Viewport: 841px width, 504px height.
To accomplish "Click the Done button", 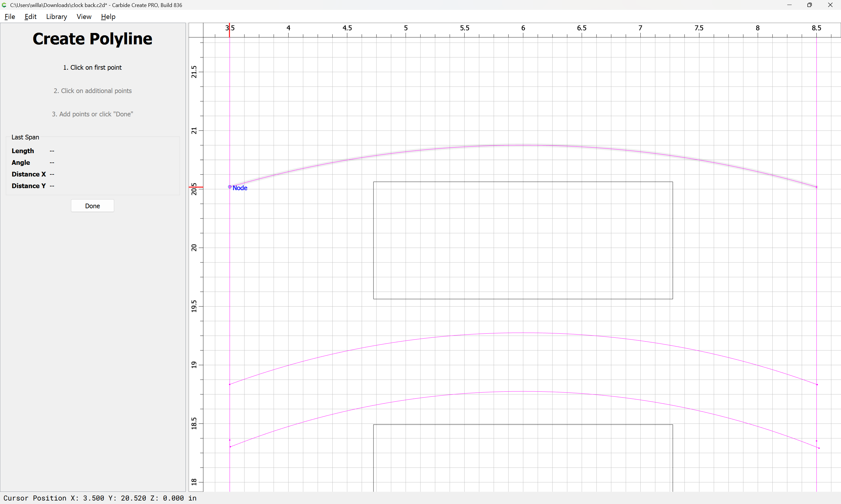I will coord(93,206).
